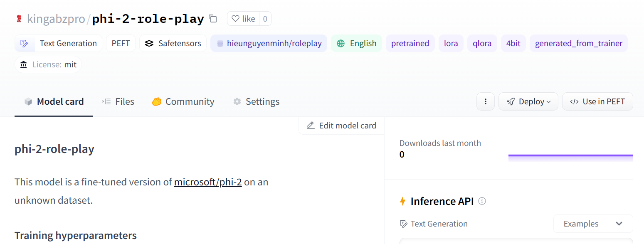
Task: Open the Community tab
Action: point(183,101)
